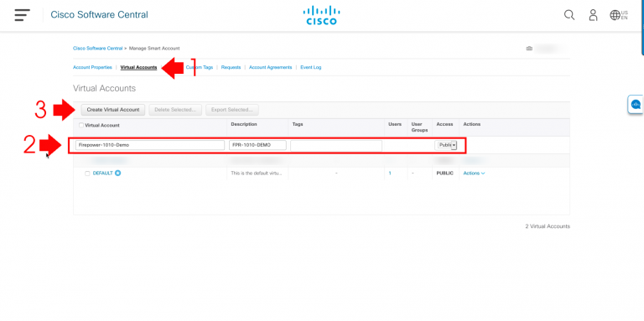Click the default virtual account description text
Screen dimensions: 644x321
257,173
